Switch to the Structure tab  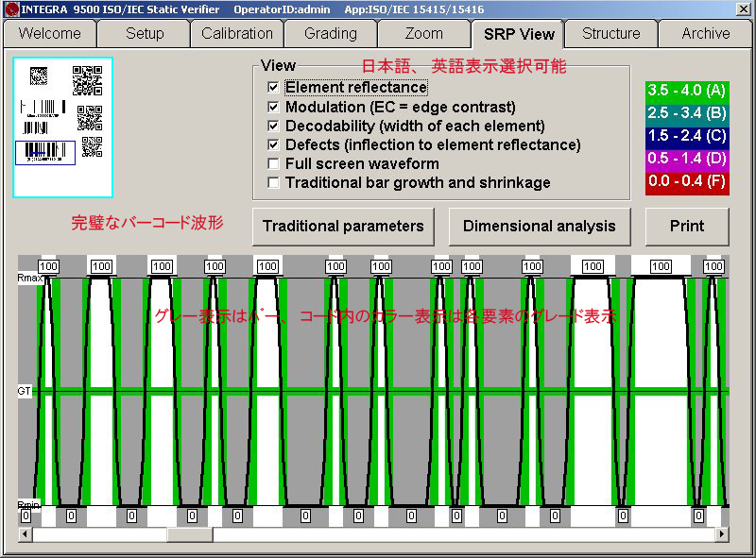coord(610,33)
